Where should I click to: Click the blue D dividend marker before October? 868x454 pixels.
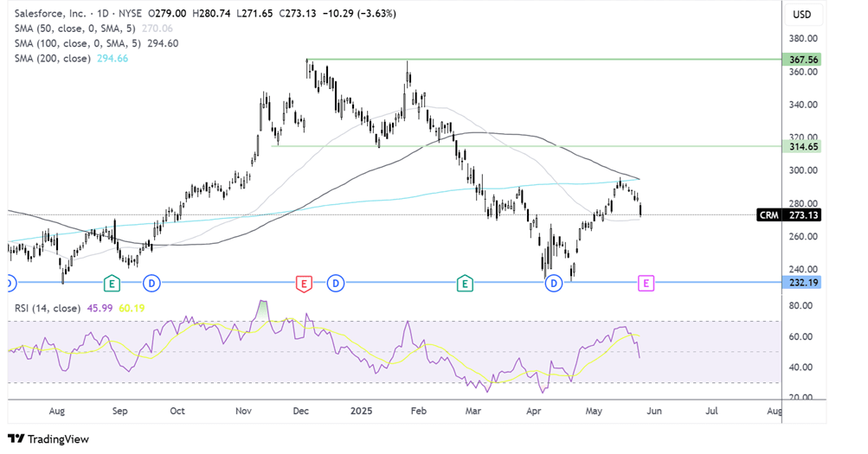[151, 284]
